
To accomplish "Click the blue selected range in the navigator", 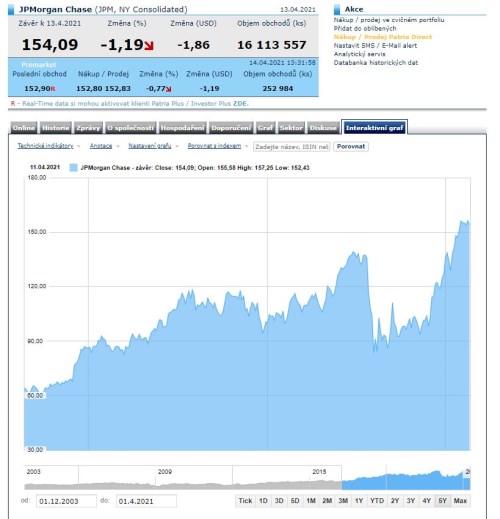I will click(x=406, y=478).
